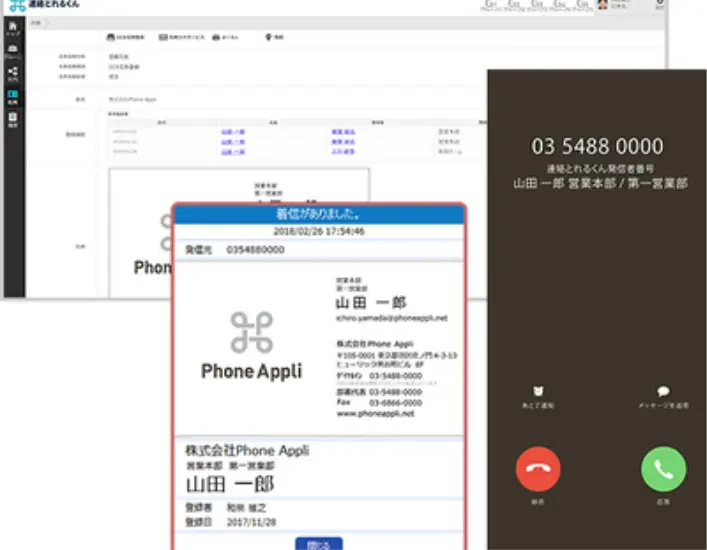Open the briefcase icon in the left sidebar
Screen dimensions: 707x550
pyautogui.click(x=13, y=51)
